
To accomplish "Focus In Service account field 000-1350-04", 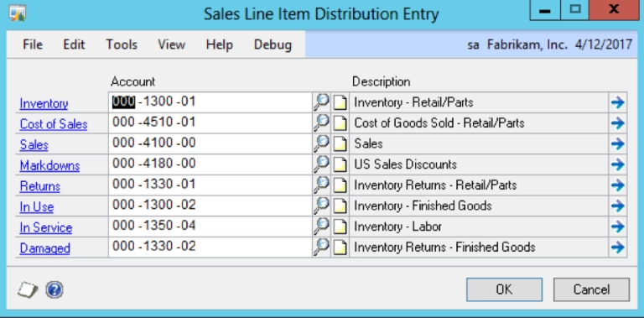I will [210, 227].
